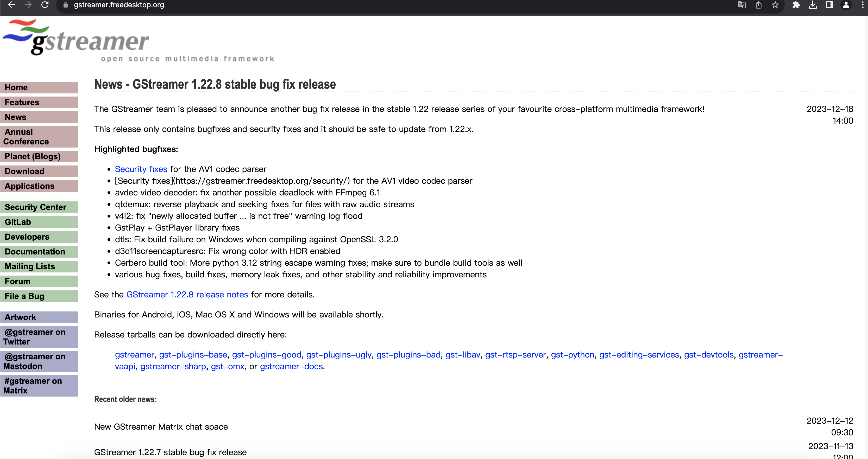The width and height of the screenshot is (868, 459).
Task: Open the GitLab sidebar item
Action: point(39,222)
